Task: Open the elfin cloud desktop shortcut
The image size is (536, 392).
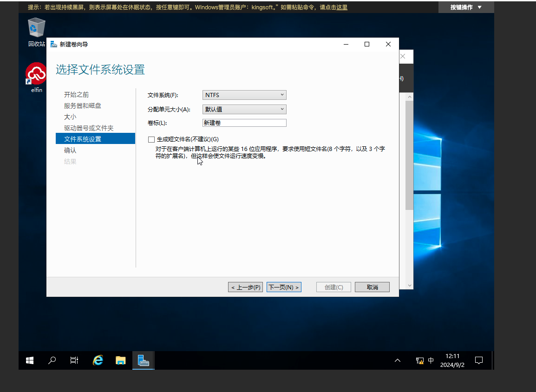Action: tap(37, 74)
